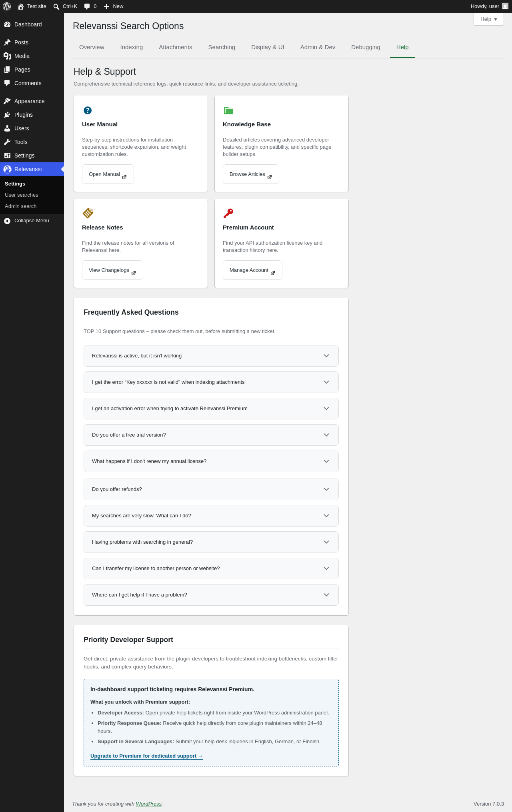Click the comment count 0 in admin bar
The height and width of the screenshot is (812, 512).
click(95, 6)
